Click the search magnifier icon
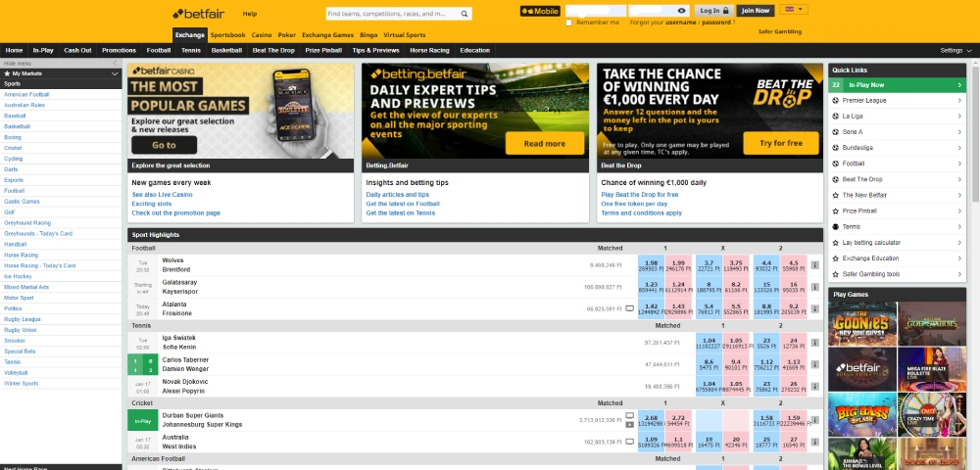Image resolution: width=980 pixels, height=470 pixels. coord(465,14)
